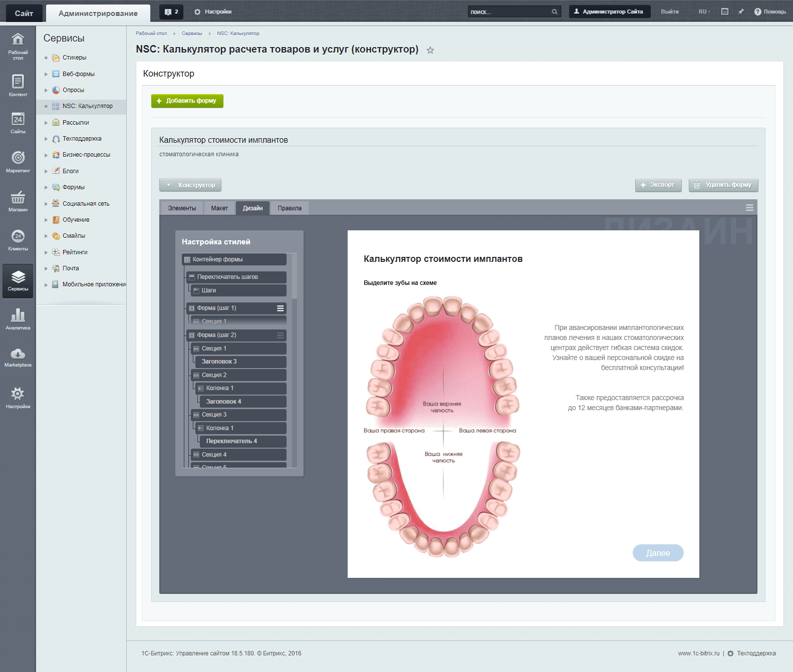Open menu icon on Форма (шаг 1)
793x672 pixels.
tap(281, 308)
